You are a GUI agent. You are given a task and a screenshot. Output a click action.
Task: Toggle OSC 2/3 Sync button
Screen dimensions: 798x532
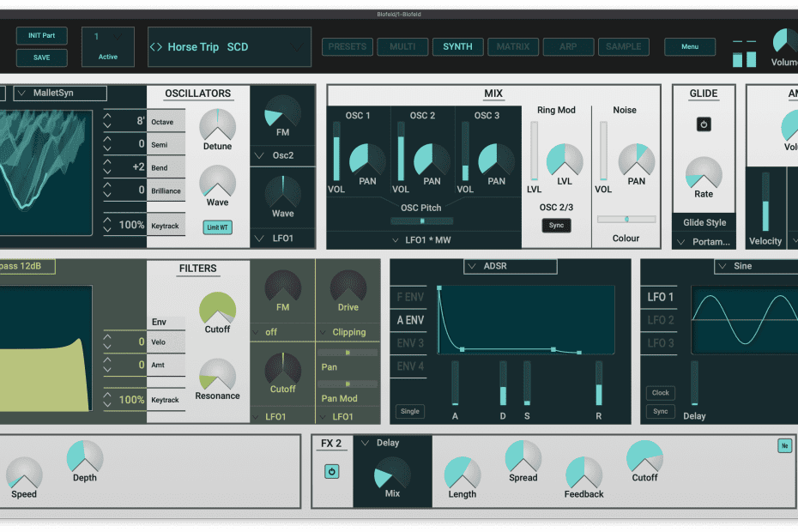click(556, 226)
